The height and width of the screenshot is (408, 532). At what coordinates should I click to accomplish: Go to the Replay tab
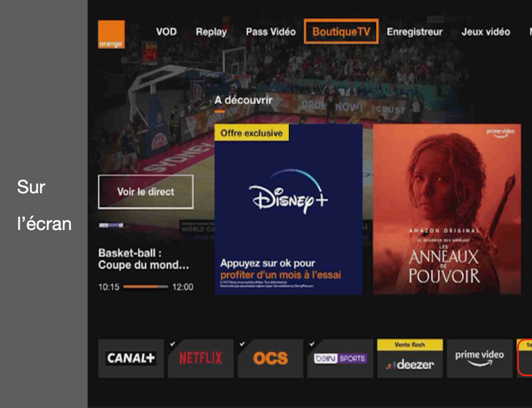[x=211, y=32]
